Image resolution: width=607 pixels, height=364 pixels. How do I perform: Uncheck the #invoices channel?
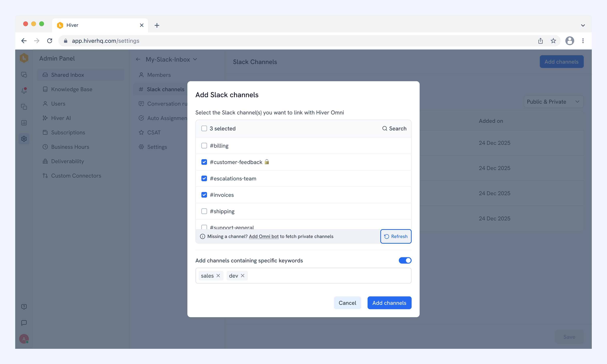[204, 195]
